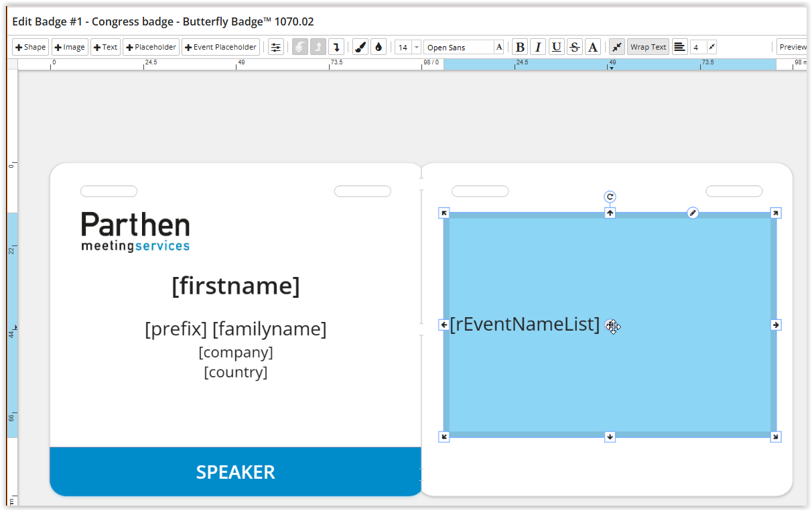Click the fill color droplet icon

[379, 48]
